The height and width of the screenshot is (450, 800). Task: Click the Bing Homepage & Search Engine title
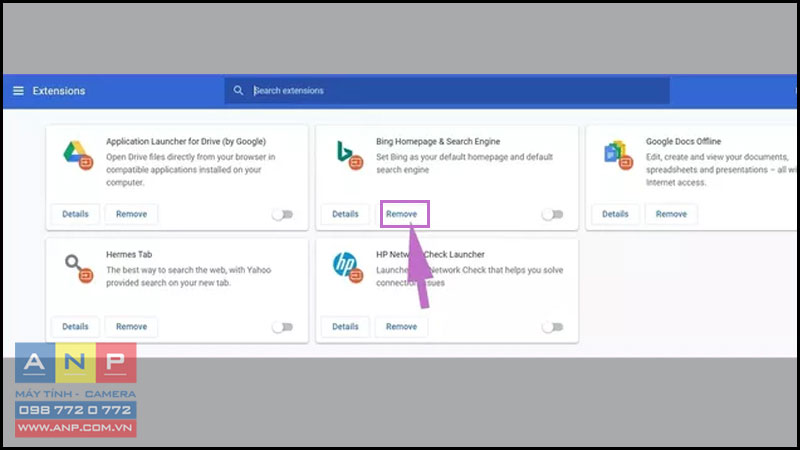438,141
